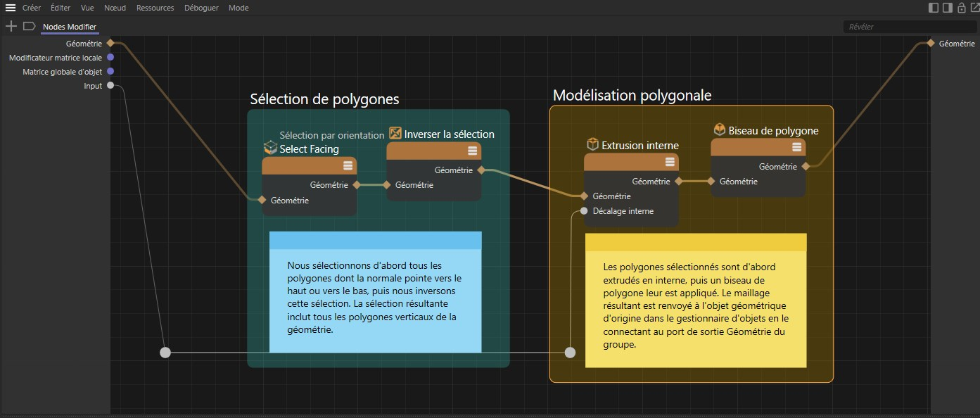This screenshot has height=418, width=980.
Task: Select the Nodes Modifier tab
Action: pyautogui.click(x=69, y=27)
